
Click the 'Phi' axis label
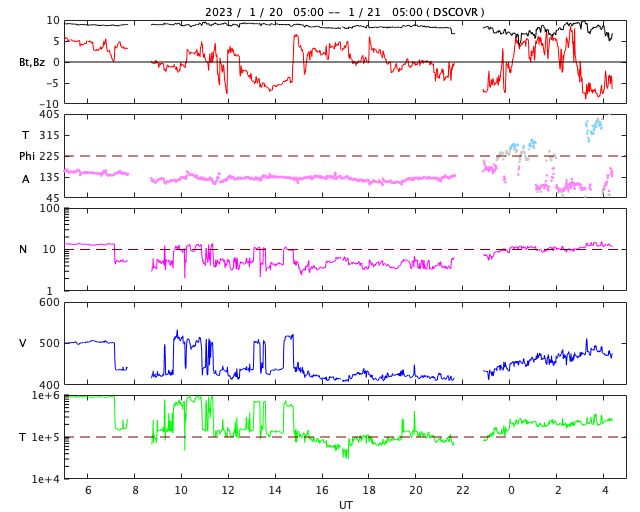pos(27,156)
